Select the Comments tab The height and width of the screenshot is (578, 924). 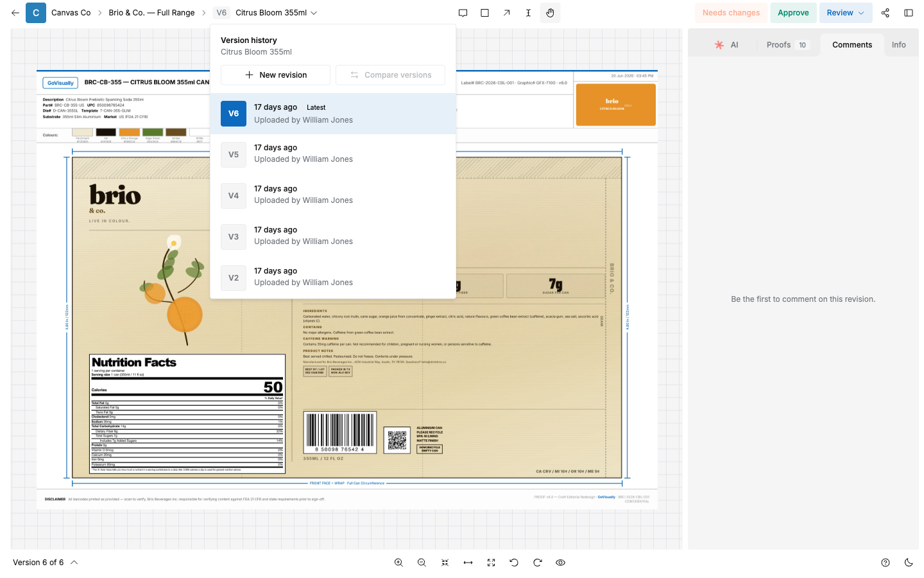click(852, 45)
